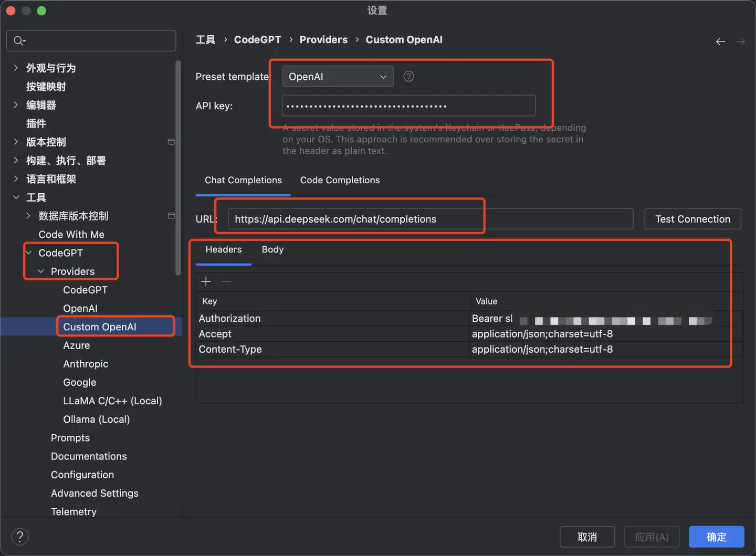Select the Content-Type header key cell

[332, 349]
